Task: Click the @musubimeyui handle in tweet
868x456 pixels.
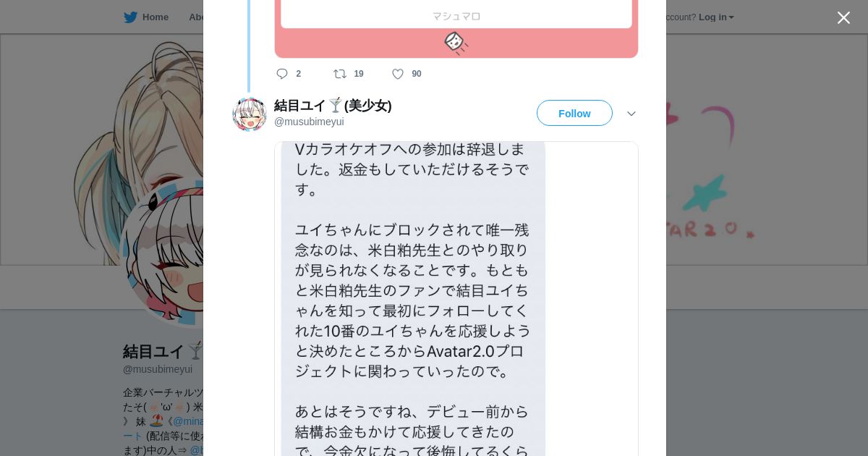Action: pyautogui.click(x=309, y=122)
